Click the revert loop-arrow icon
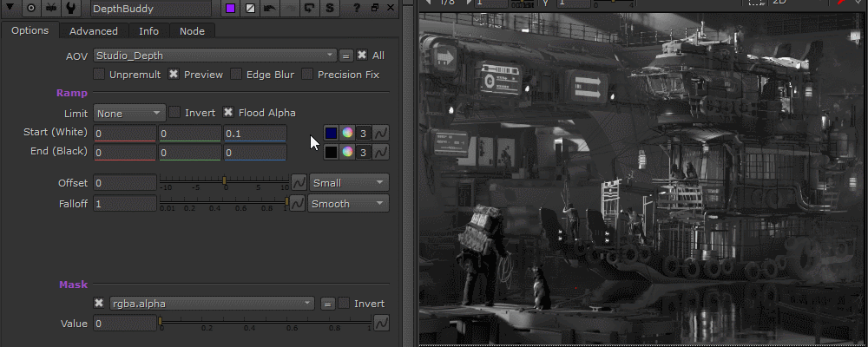The image size is (868, 347). (310, 9)
